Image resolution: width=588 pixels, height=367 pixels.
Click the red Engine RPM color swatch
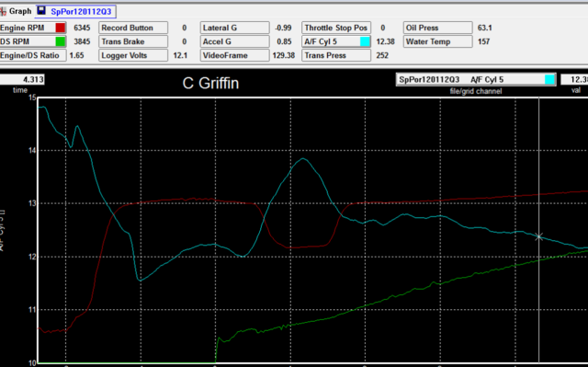coord(60,28)
